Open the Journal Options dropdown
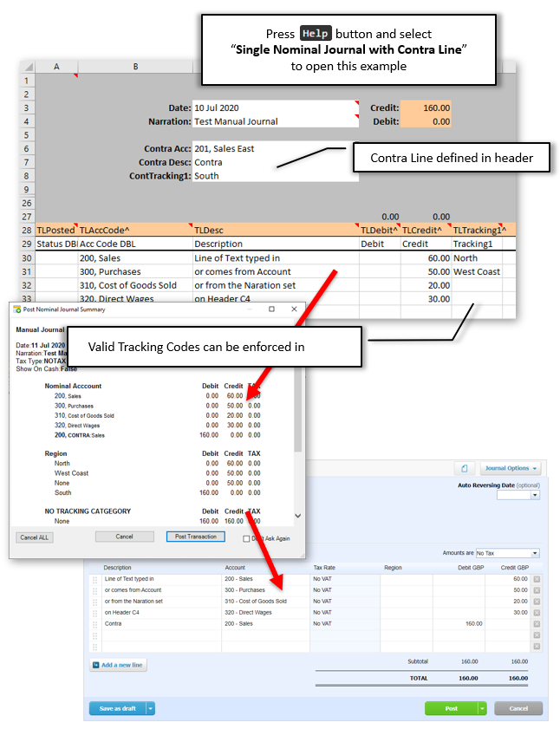This screenshot has height=729, width=560. pos(511,468)
